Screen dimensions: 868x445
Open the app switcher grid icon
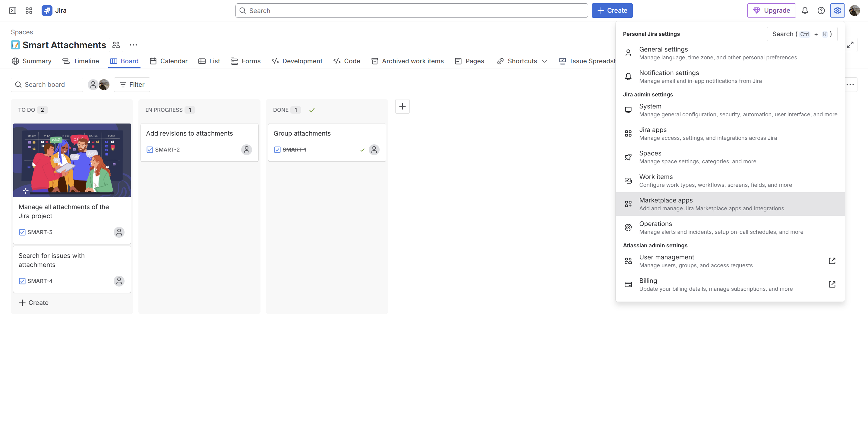[x=29, y=11]
